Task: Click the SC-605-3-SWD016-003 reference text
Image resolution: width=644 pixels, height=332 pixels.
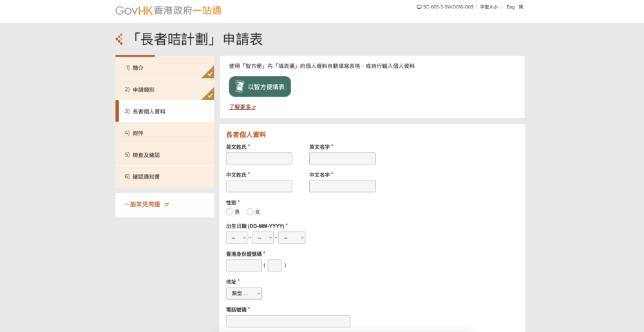Action: click(x=448, y=7)
